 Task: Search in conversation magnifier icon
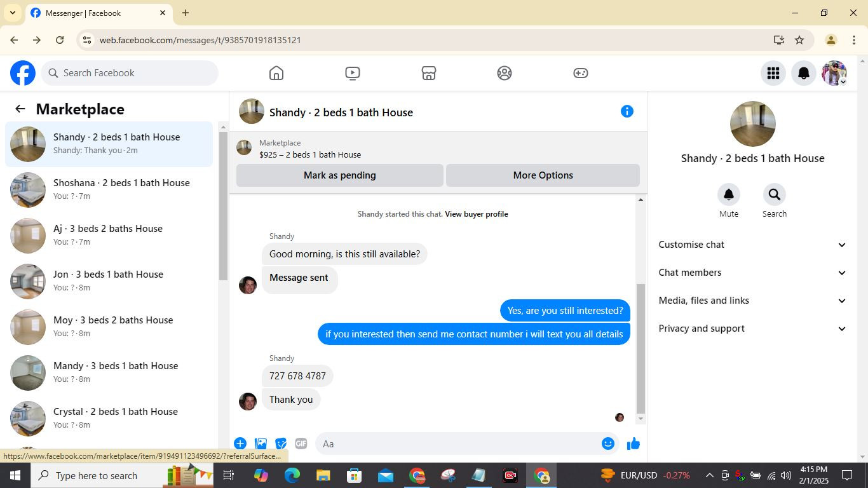click(775, 194)
